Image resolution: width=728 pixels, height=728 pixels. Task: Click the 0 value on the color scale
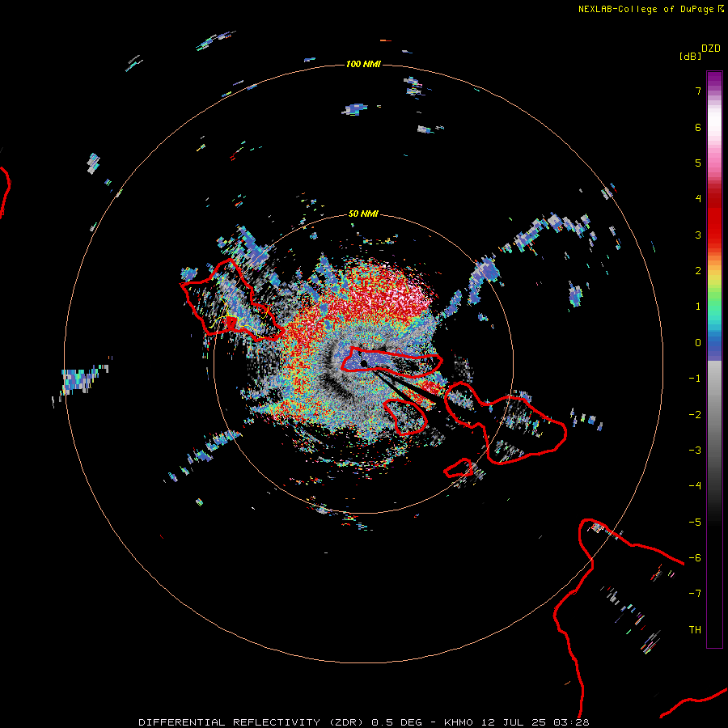[x=698, y=343]
